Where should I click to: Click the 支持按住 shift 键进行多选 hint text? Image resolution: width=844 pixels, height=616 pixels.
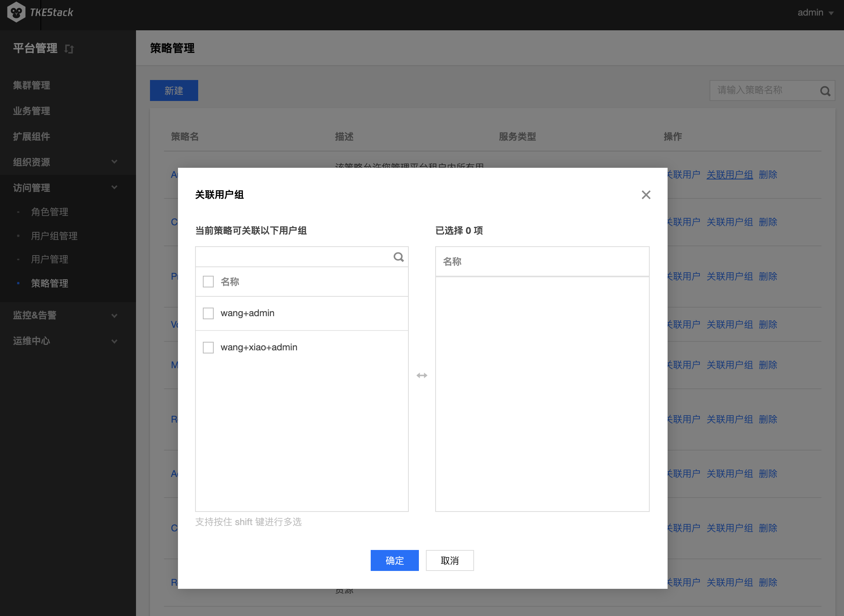click(248, 522)
